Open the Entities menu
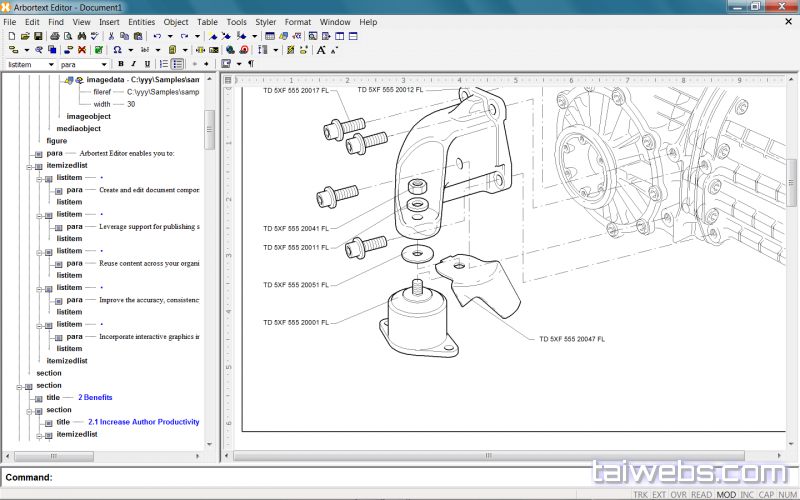800x500 pixels. click(141, 22)
